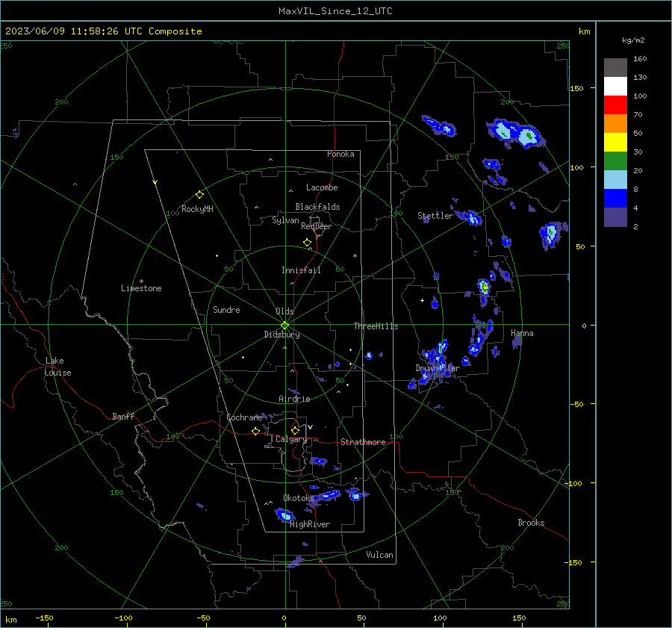The height and width of the screenshot is (628, 672).
Task: Pick the white 100-130 legend color block
Action: click(615, 87)
